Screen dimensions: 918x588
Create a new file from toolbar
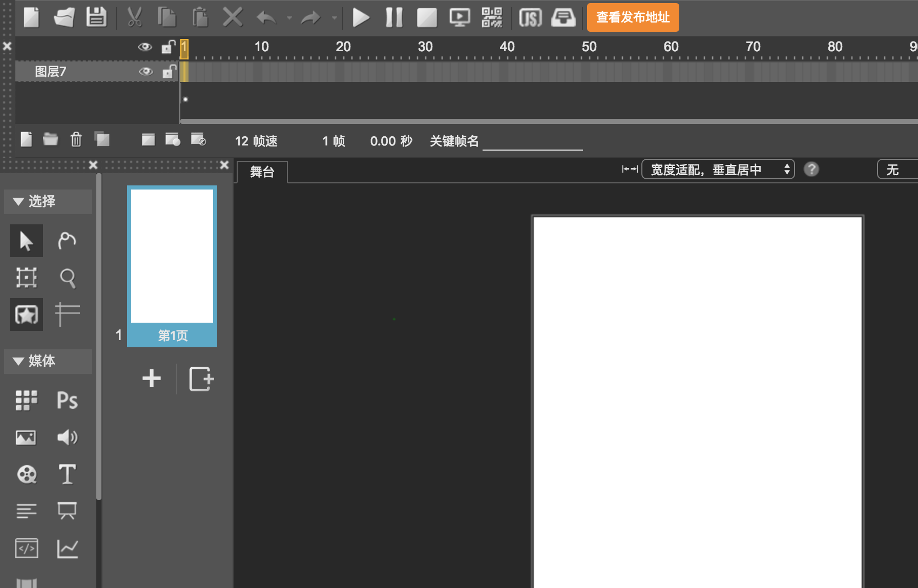click(32, 17)
